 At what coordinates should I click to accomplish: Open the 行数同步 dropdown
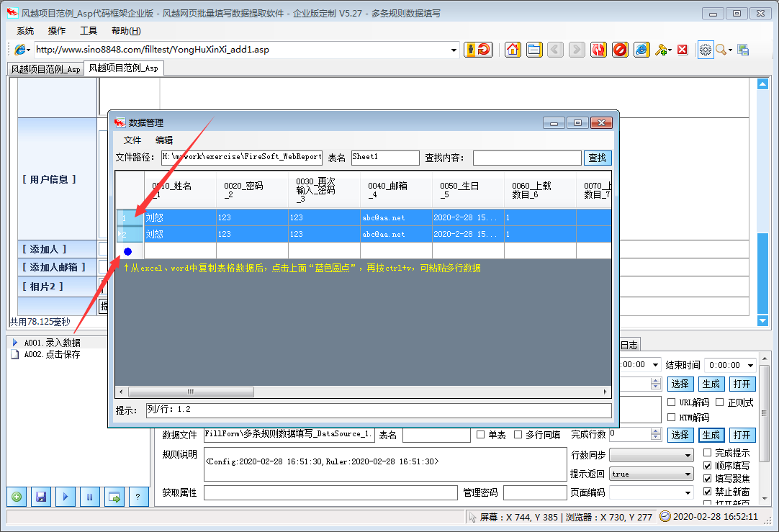pyautogui.click(x=688, y=455)
